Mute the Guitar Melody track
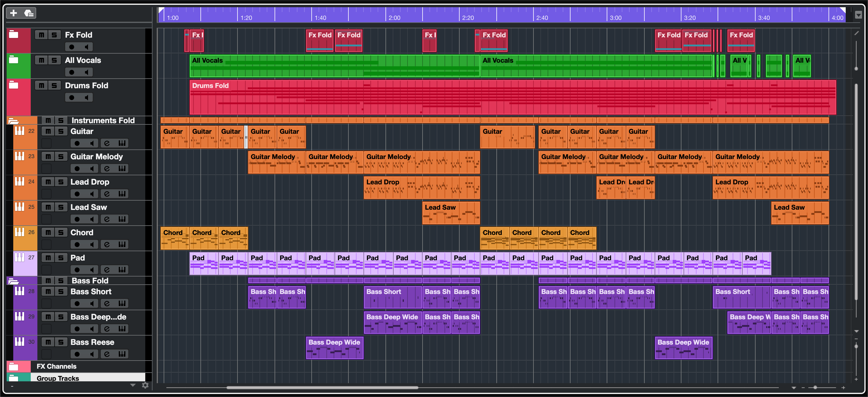868x397 pixels. click(x=48, y=157)
